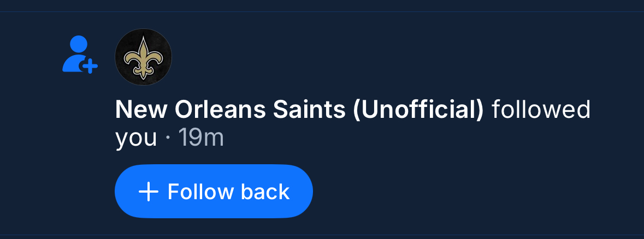This screenshot has width=644, height=239.
Task: Click the plus icon inside Follow back
Action: tap(149, 192)
